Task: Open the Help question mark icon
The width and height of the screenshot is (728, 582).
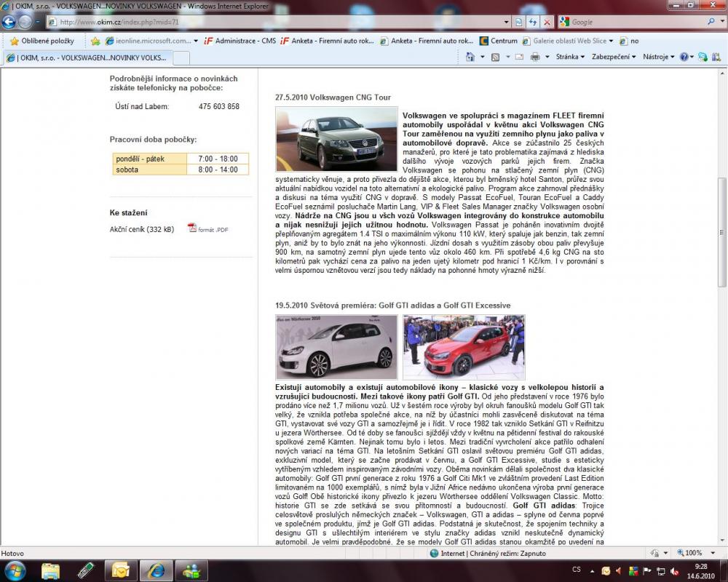Action: tap(684, 57)
